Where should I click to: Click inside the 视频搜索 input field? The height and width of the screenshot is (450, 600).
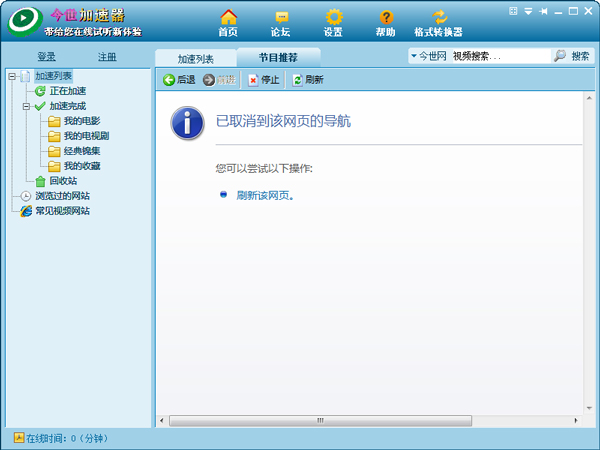[x=498, y=57]
